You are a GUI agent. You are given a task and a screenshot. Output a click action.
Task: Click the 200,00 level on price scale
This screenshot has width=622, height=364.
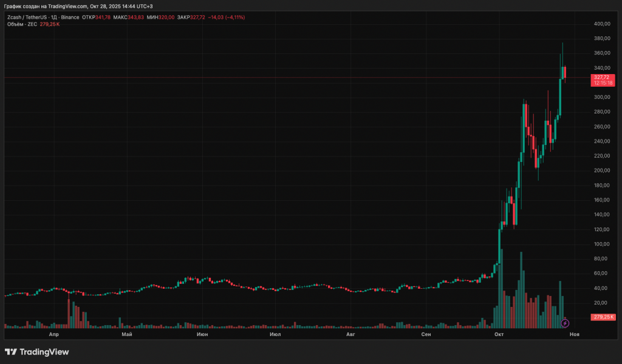click(602, 170)
